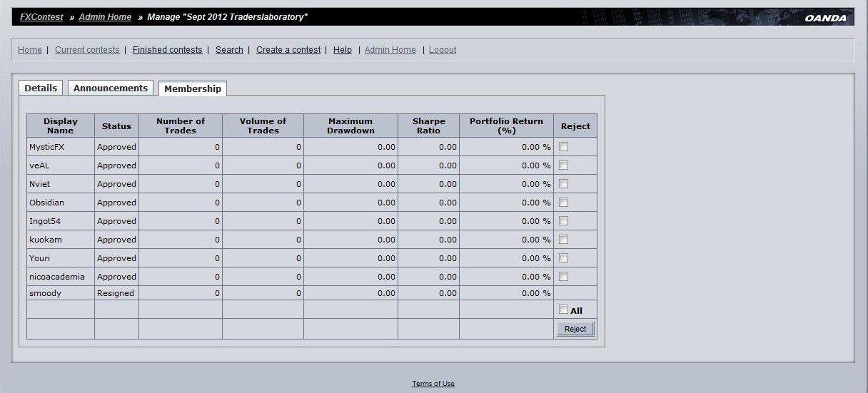Screen dimensions: 868x393
Task: Click the Reject button below the table
Action: click(x=575, y=329)
